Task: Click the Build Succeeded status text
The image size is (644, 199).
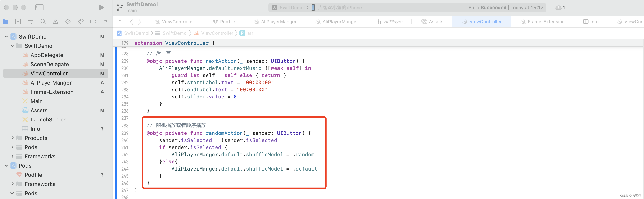Action: tap(487, 8)
